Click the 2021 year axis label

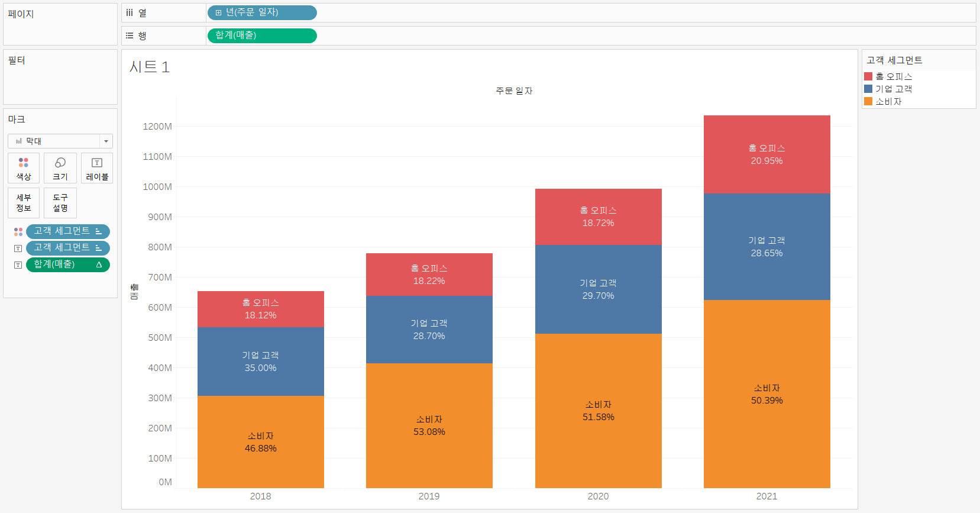point(767,496)
